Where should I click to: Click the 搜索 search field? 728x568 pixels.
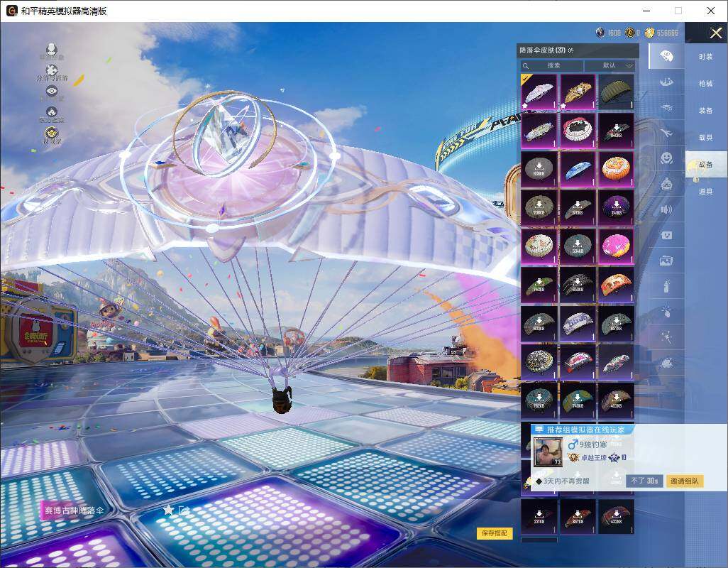pyautogui.click(x=551, y=65)
